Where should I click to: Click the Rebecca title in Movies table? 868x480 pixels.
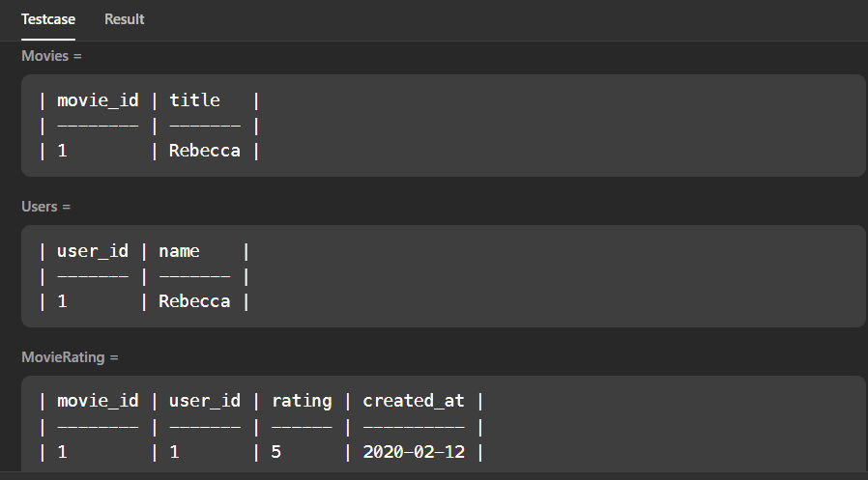[204, 151]
